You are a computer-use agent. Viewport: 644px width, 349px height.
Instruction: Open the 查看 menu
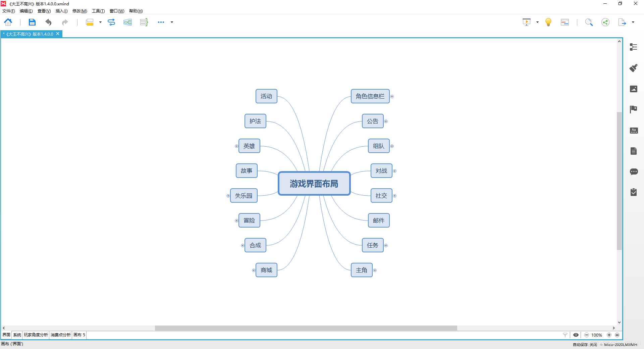pyautogui.click(x=44, y=11)
